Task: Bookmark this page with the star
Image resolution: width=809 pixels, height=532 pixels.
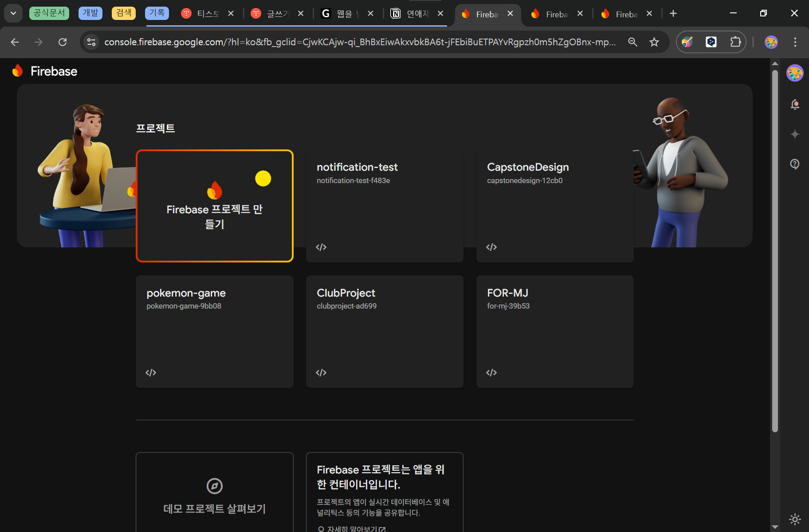Action: tap(654, 42)
